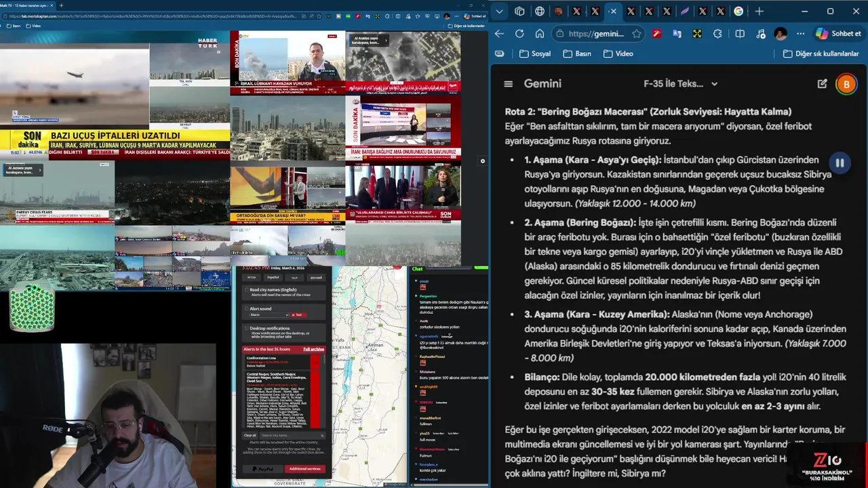The height and width of the screenshot is (488, 868).
Task: Open the red magic wand extension
Action: coord(656,33)
